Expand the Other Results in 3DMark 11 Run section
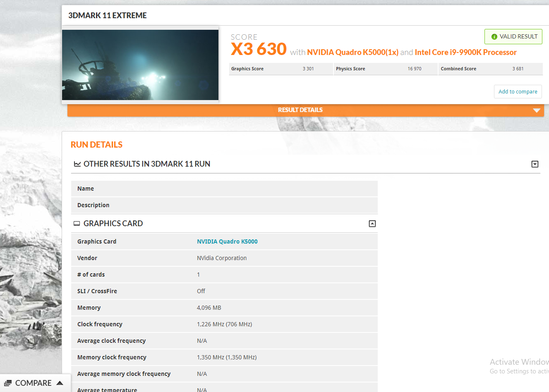 click(535, 164)
